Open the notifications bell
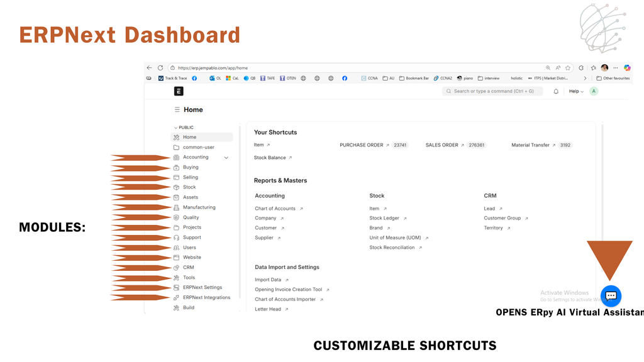 coord(556,91)
